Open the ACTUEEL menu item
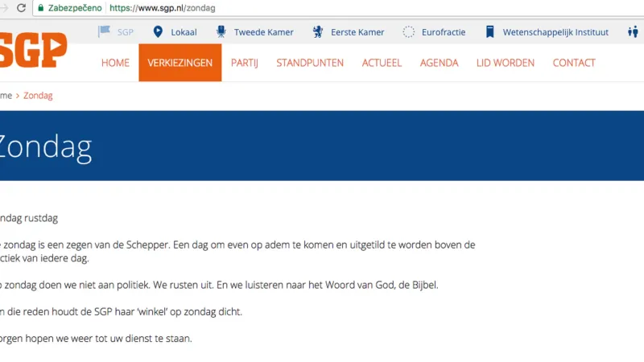644x362 pixels. pos(382,63)
